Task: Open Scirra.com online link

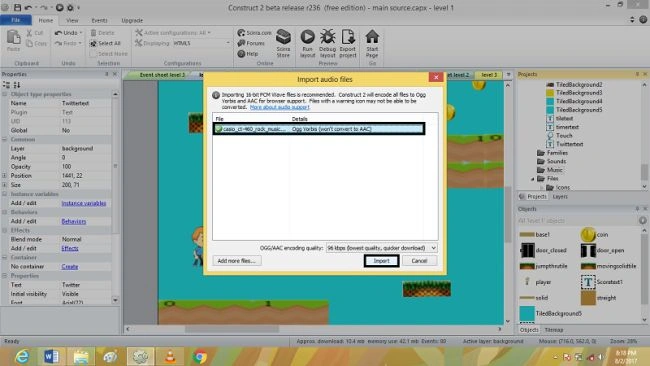Action: click(255, 33)
